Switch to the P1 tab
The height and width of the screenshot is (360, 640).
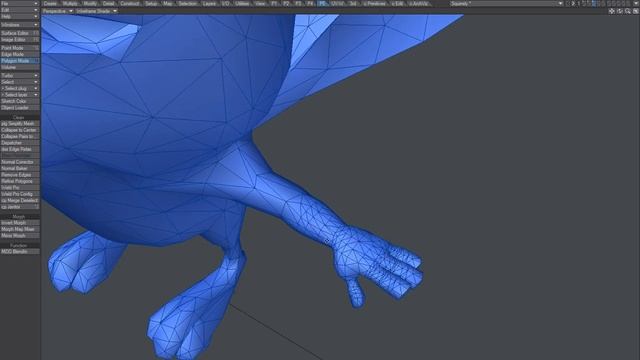tap(274, 3)
